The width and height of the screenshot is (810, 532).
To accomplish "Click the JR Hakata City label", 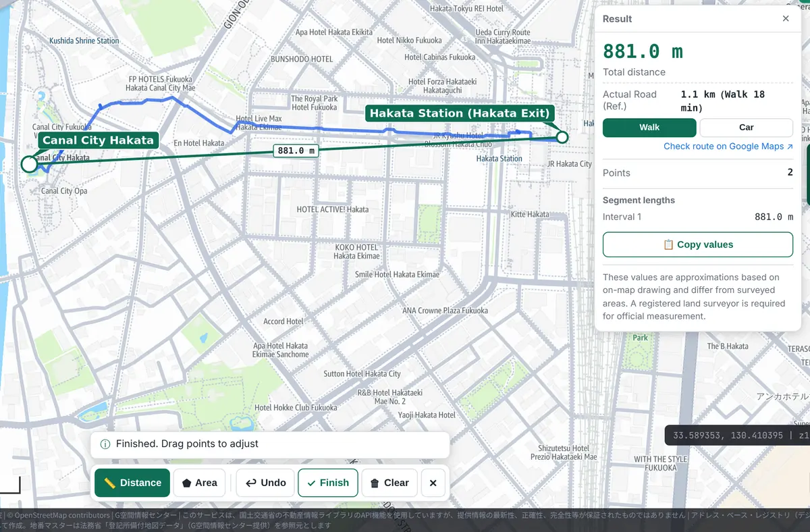I will (x=569, y=163).
